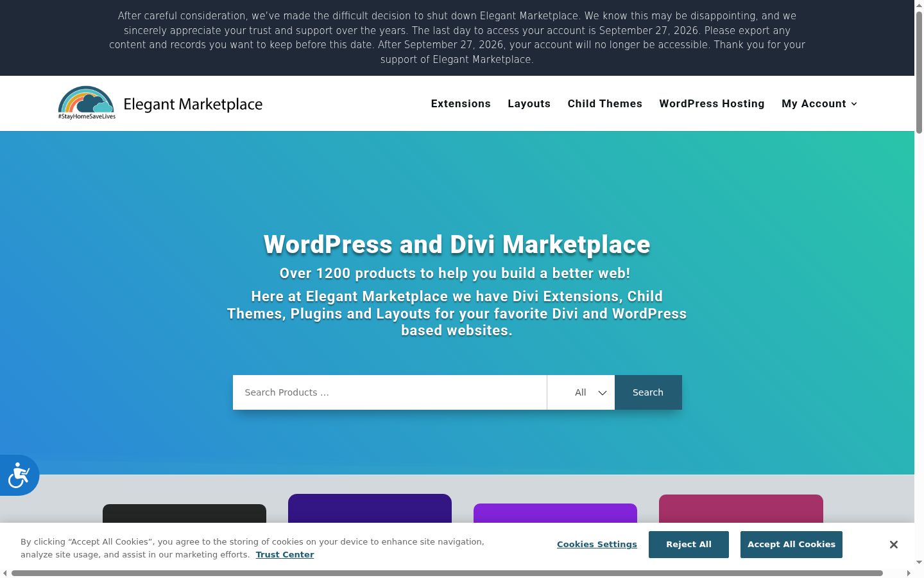Click the Elegant Marketplace site title text

193,104
